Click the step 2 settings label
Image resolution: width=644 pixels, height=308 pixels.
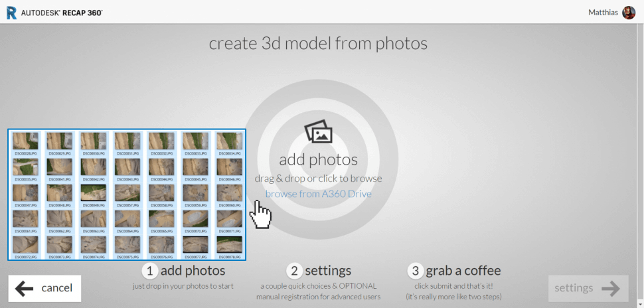click(x=327, y=271)
